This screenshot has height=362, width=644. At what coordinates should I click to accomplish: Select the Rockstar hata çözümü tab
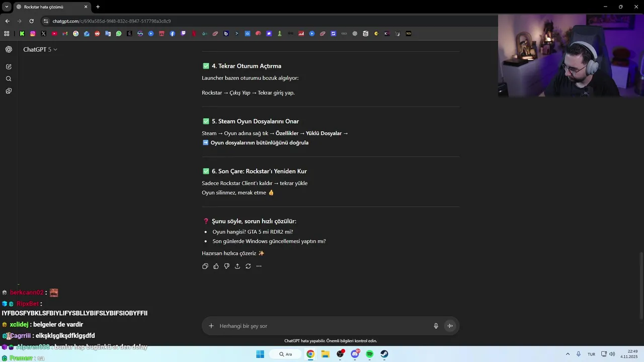point(52,7)
